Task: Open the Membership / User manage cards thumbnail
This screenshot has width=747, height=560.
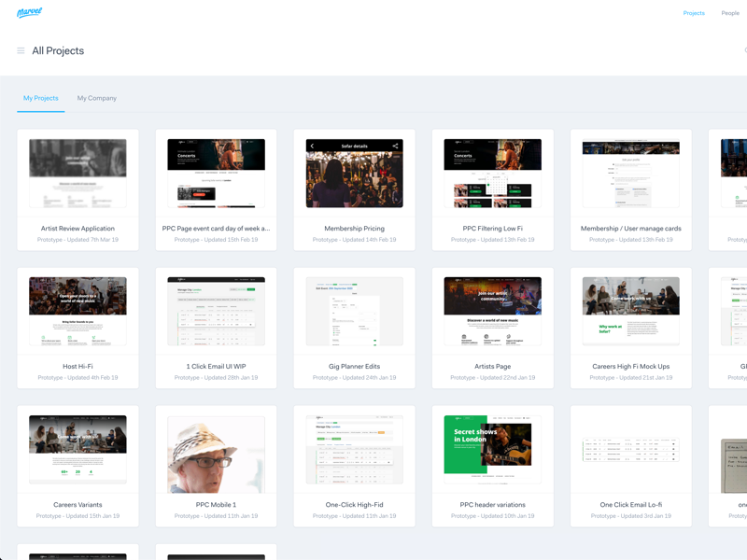Action: coord(631,174)
